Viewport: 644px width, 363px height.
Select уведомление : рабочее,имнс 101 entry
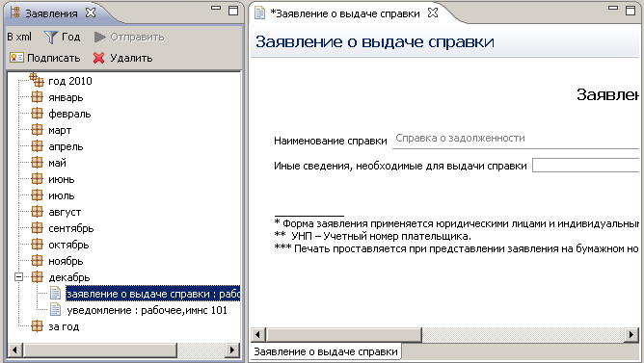coord(148,310)
